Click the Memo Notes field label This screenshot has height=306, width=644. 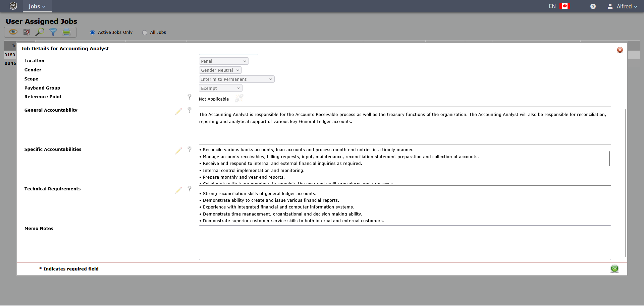[39, 228]
